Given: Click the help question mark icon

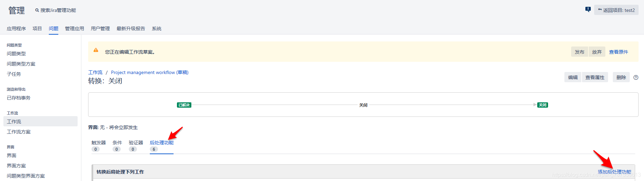Looking at the screenshot, I should (x=636, y=77).
